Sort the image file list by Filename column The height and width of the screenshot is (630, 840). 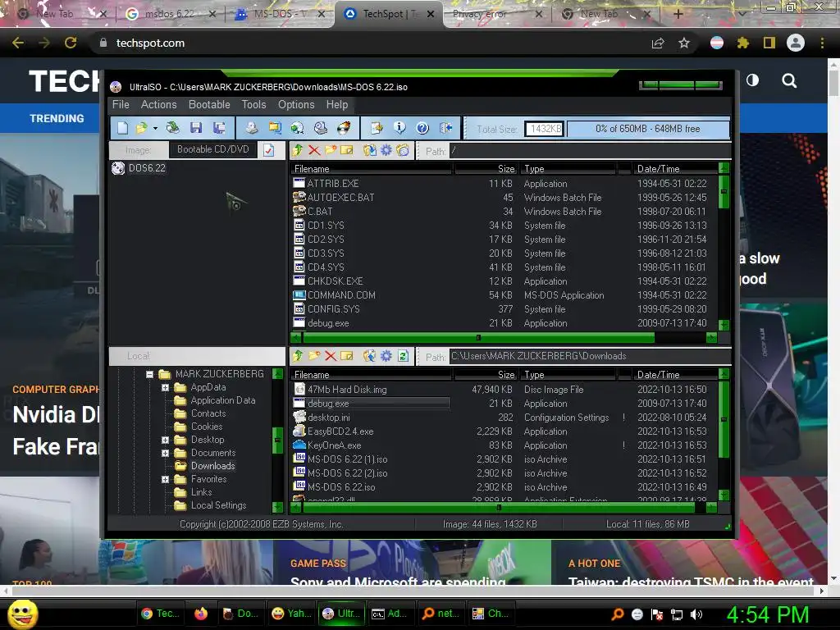[x=372, y=169]
